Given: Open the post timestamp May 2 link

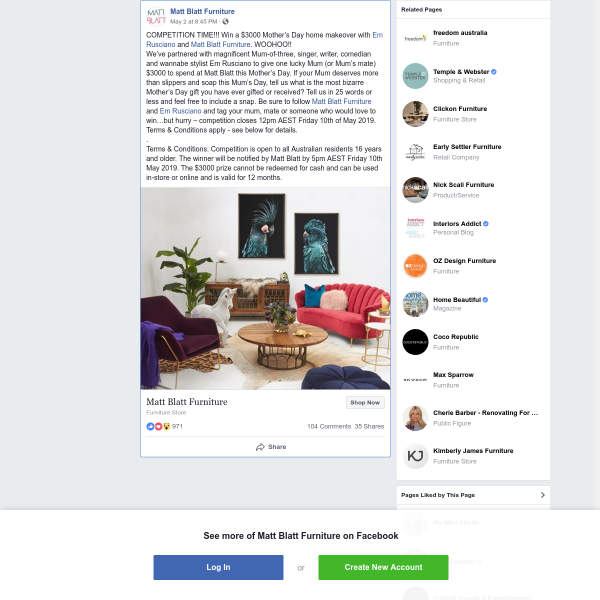Looking at the screenshot, I should 194,21.
